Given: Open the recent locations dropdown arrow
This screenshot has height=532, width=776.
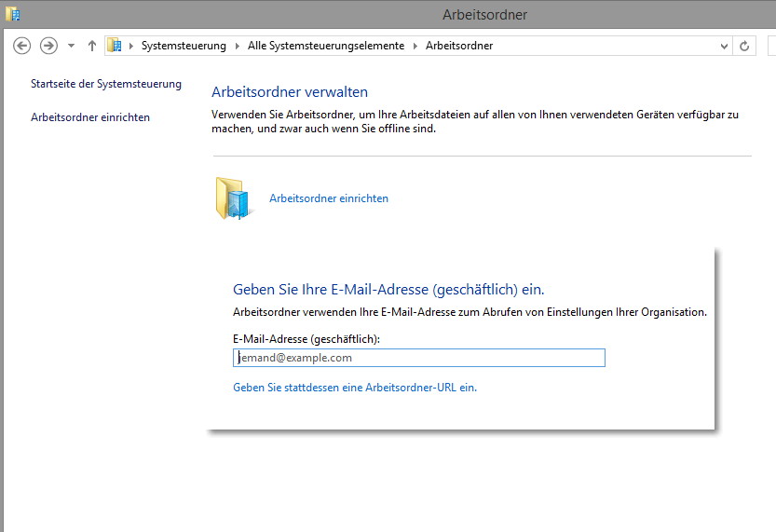Looking at the screenshot, I should 71,46.
